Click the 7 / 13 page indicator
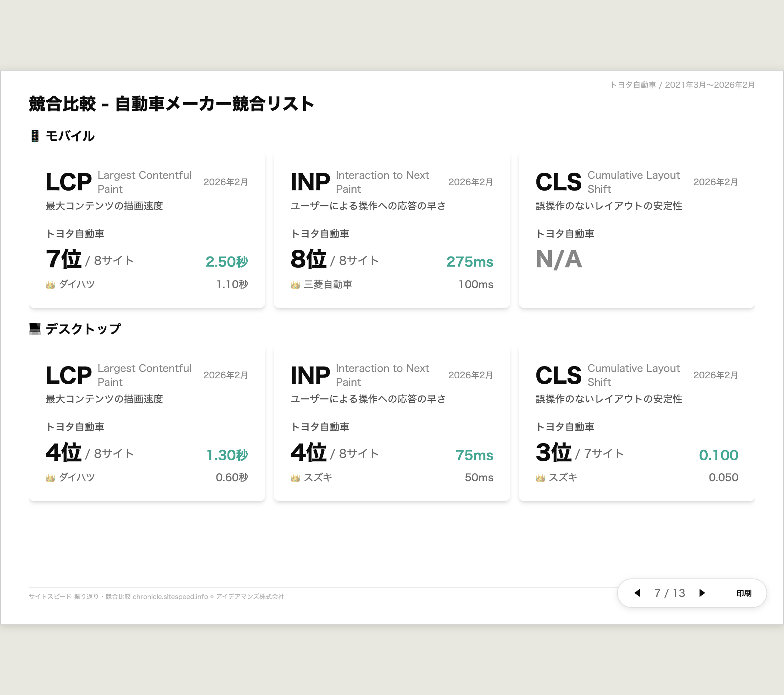Viewport: 784px width, 695px height. tap(670, 593)
